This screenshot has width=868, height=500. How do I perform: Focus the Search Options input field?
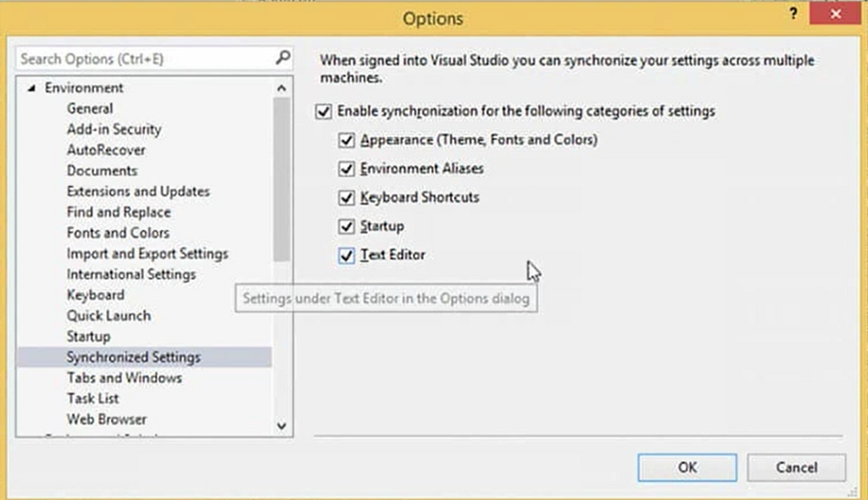point(146,58)
